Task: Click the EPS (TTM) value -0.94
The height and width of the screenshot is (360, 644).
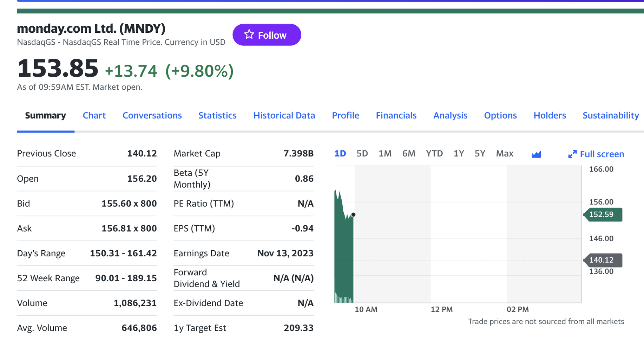Action: (302, 229)
